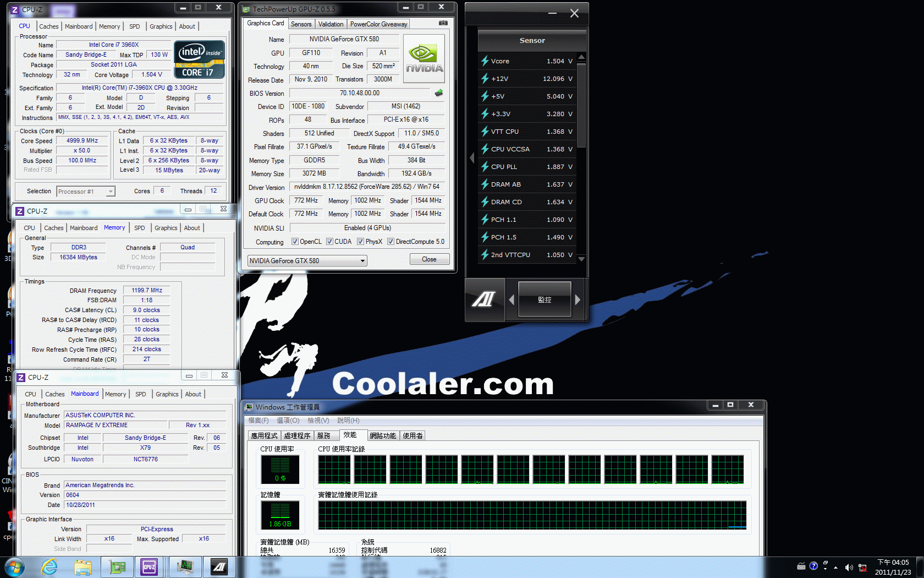Click the CPU usage 0% meter

pyautogui.click(x=280, y=469)
